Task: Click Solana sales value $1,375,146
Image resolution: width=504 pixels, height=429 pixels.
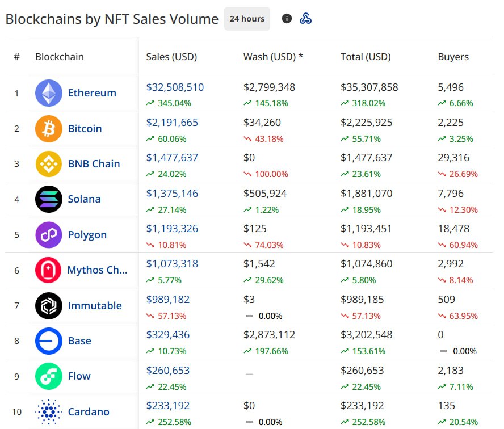Action: (172, 194)
